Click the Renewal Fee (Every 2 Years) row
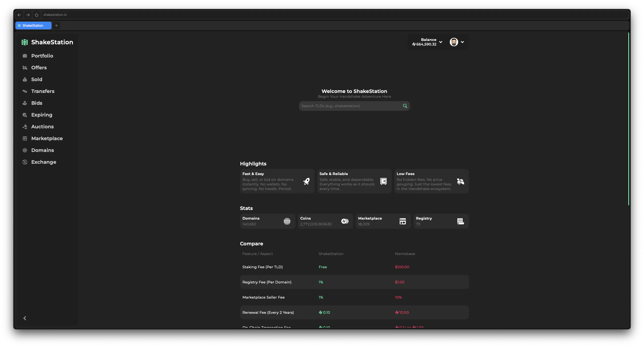This screenshot has width=644, height=347. tap(354, 312)
